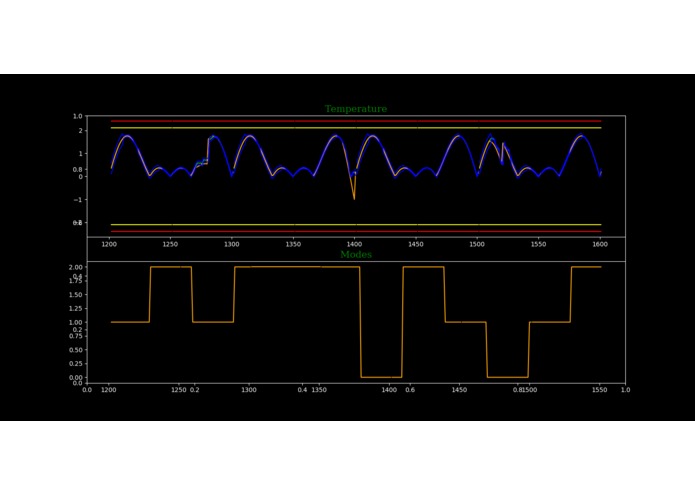Click 1300 tick under the Temperature chart
Viewport: 695px width, 494px height.
coord(232,244)
